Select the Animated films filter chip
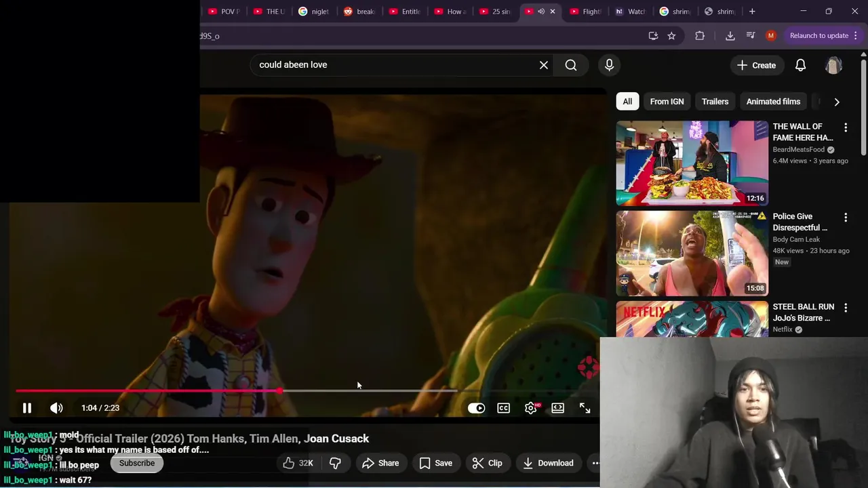This screenshot has width=868, height=488. tap(773, 102)
